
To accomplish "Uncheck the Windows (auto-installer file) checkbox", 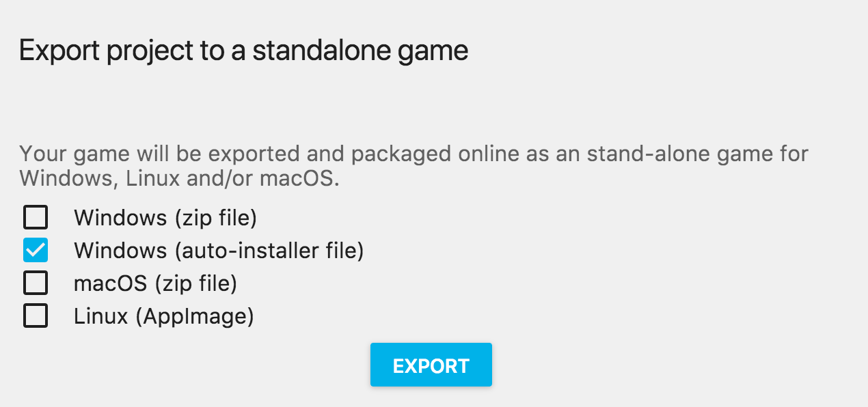I will click(36, 251).
